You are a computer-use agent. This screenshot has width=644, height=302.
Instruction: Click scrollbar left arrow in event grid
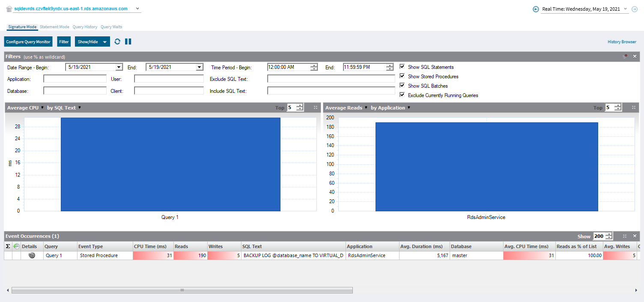(x=7, y=290)
